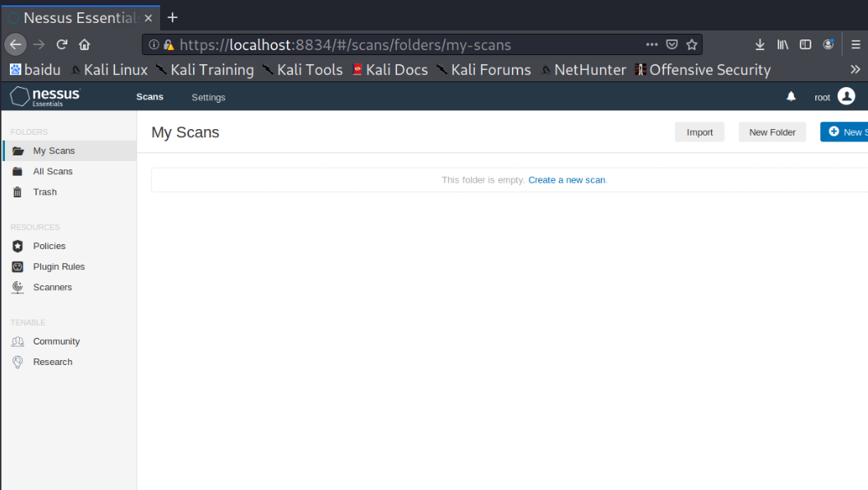Open the Tenable Research link

tap(53, 362)
